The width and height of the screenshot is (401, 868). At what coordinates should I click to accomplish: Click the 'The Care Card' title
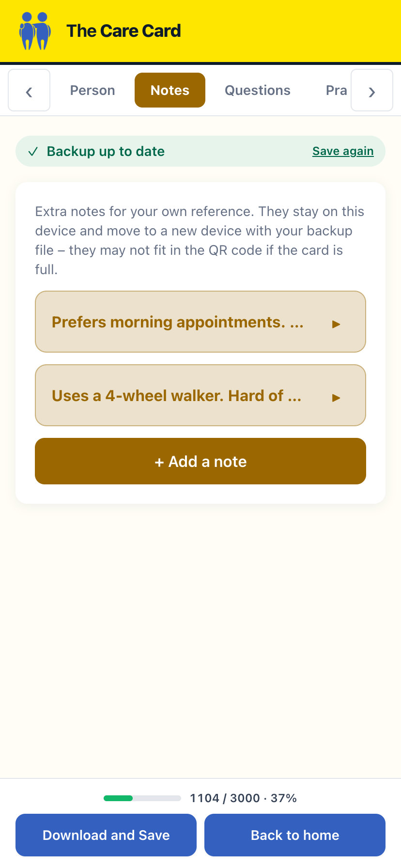click(x=123, y=31)
